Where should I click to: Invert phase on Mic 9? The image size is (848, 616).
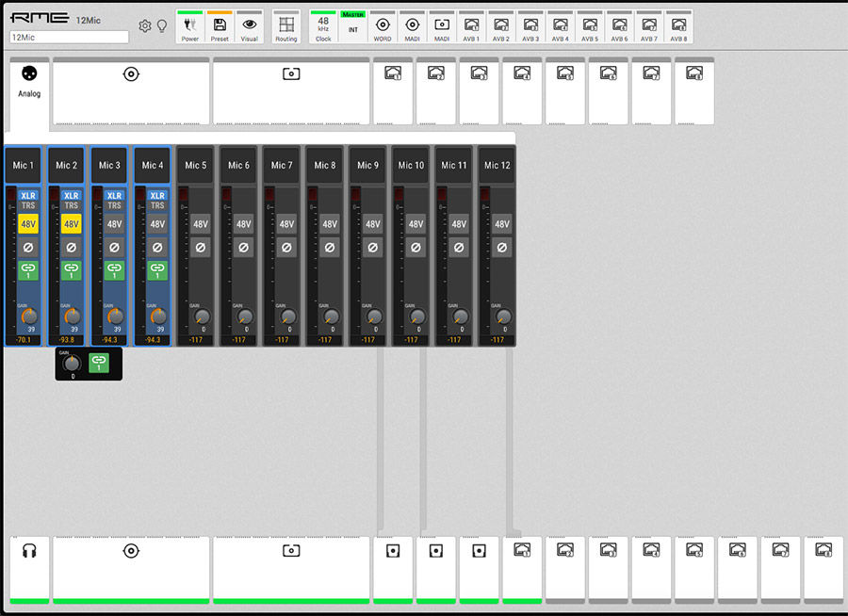pos(372,247)
